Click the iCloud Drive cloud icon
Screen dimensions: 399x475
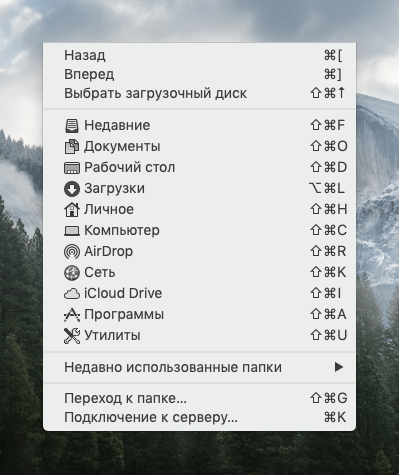click(x=71, y=294)
